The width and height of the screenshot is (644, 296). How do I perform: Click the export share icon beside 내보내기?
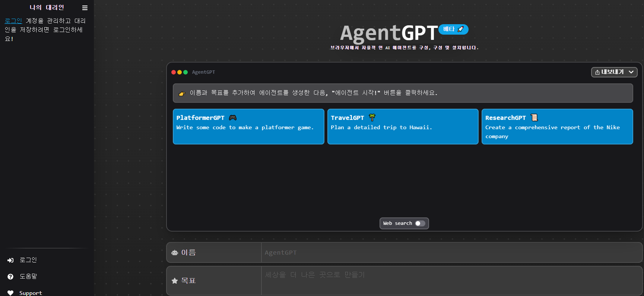[x=597, y=72]
